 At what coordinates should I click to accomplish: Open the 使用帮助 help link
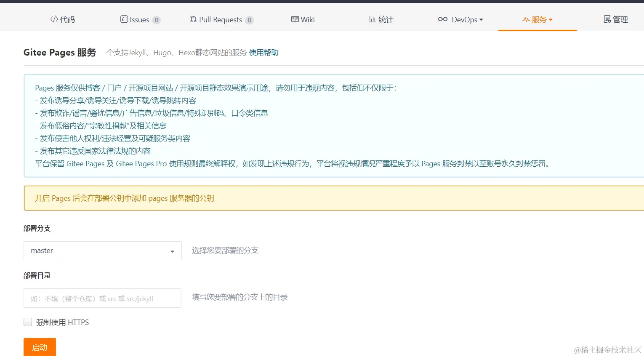coord(263,52)
